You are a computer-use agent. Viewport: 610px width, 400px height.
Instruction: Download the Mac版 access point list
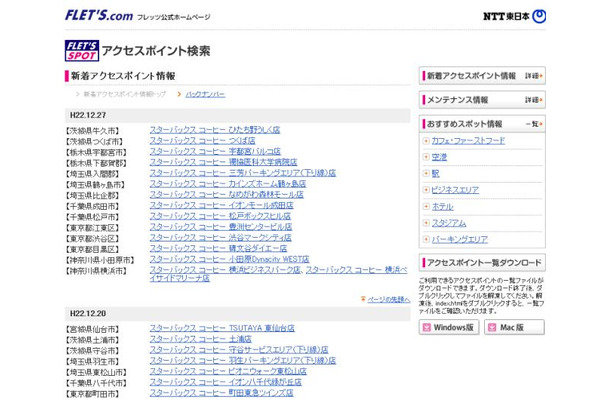tap(514, 327)
